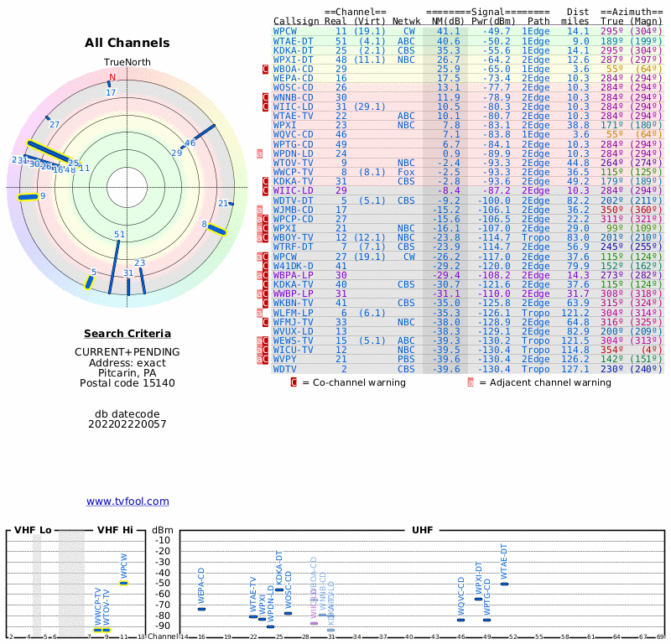The width and height of the screenshot is (671, 644).
Task: Click the adjacent channel icon beside WLFM-LP
Action: [260, 313]
